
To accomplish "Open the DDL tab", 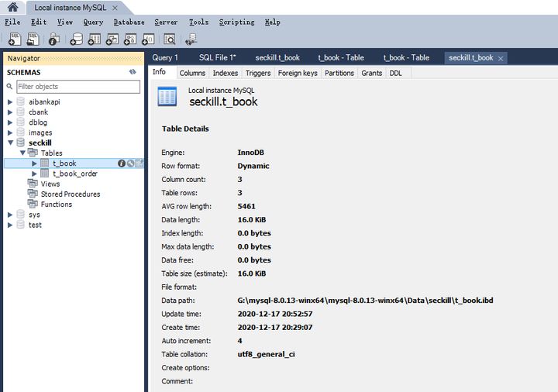I will point(395,73).
